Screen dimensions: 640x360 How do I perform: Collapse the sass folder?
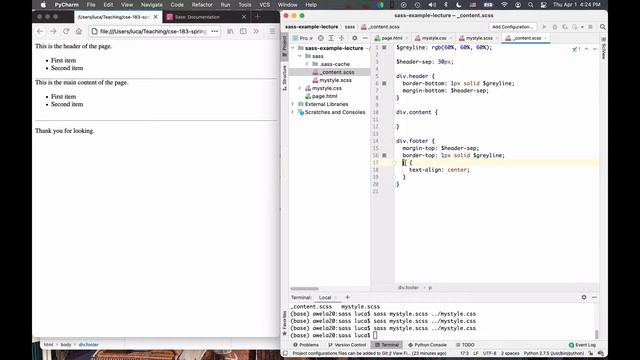pyautogui.click(x=300, y=56)
